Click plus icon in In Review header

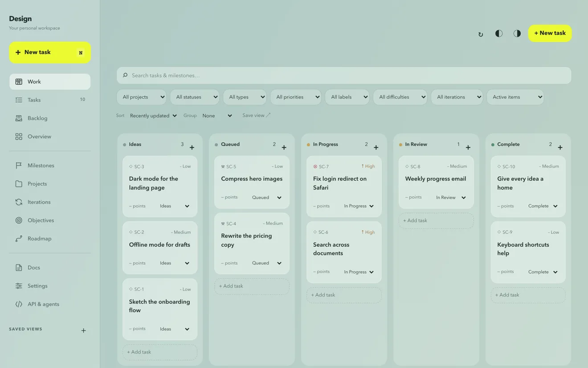point(468,147)
